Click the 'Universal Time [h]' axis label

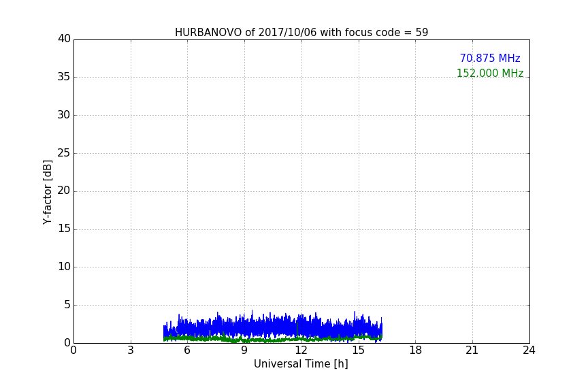[301, 364]
